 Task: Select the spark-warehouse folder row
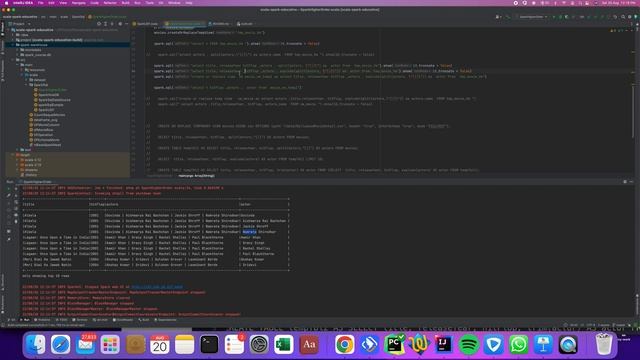[68, 45]
